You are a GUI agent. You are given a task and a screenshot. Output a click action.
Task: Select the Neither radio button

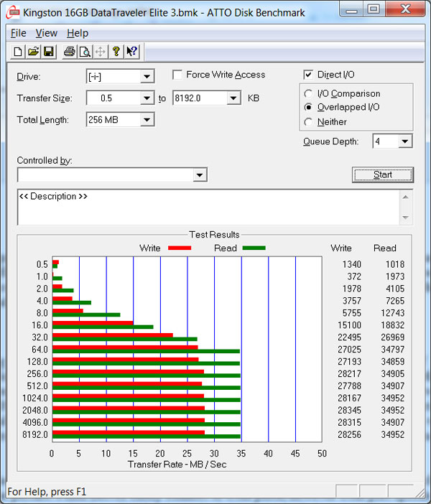[308, 122]
